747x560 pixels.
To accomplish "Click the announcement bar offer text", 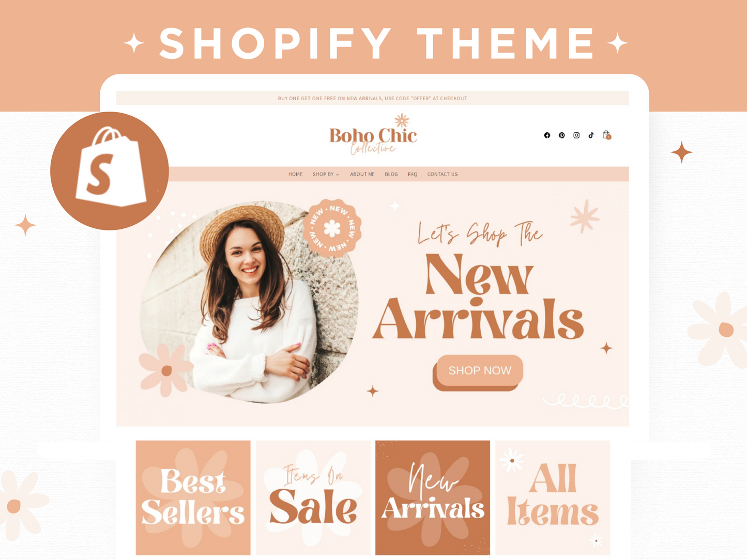I will click(x=372, y=98).
